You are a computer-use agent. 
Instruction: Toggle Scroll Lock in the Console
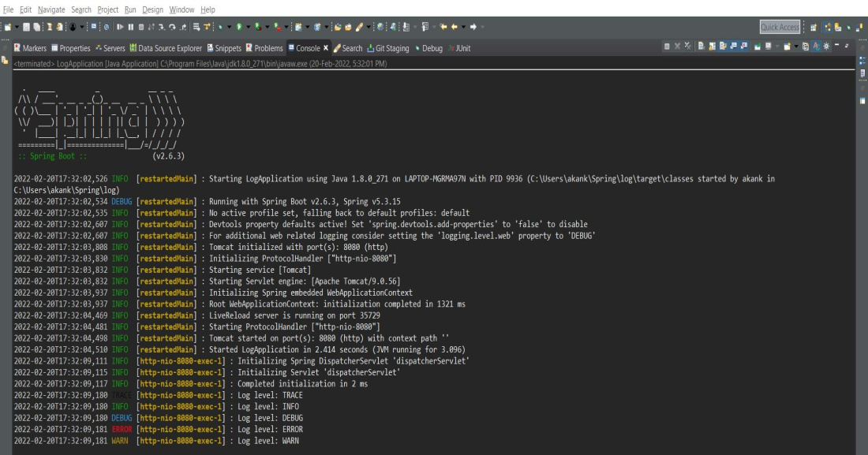(713, 47)
